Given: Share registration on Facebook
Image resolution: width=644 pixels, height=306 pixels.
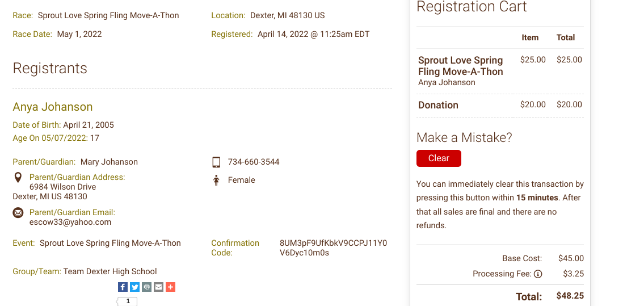Looking at the screenshot, I should [123, 287].
